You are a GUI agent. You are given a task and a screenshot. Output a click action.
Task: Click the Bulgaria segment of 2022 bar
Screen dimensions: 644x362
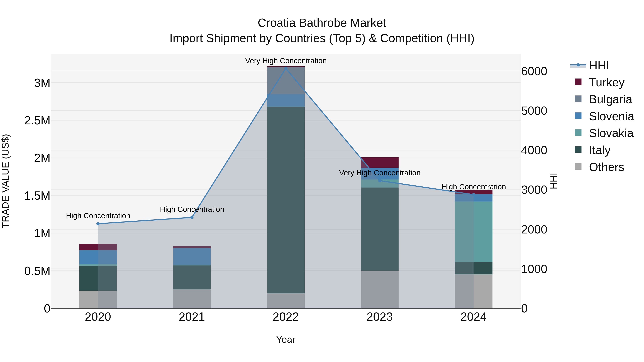[286, 81]
